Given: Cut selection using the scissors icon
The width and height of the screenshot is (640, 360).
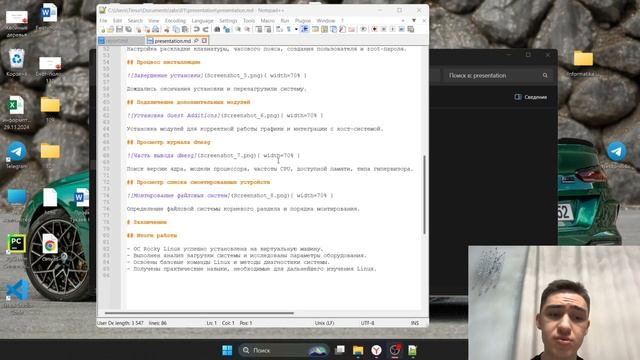Looking at the screenshot, I should (x=166, y=29).
